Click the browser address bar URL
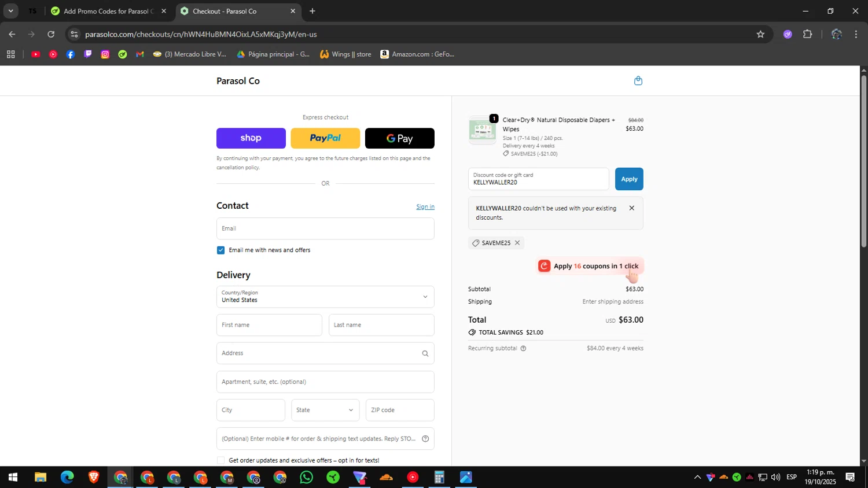 pos(201,34)
